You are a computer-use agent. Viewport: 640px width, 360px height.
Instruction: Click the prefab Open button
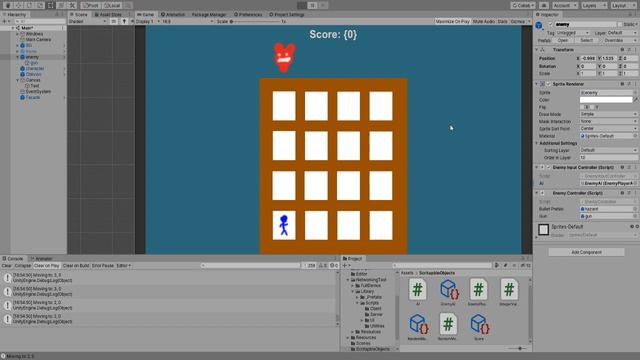point(563,40)
